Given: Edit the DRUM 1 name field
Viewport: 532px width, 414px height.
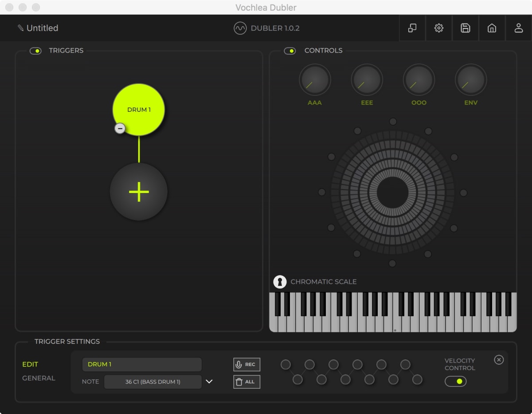Looking at the screenshot, I should pyautogui.click(x=142, y=364).
